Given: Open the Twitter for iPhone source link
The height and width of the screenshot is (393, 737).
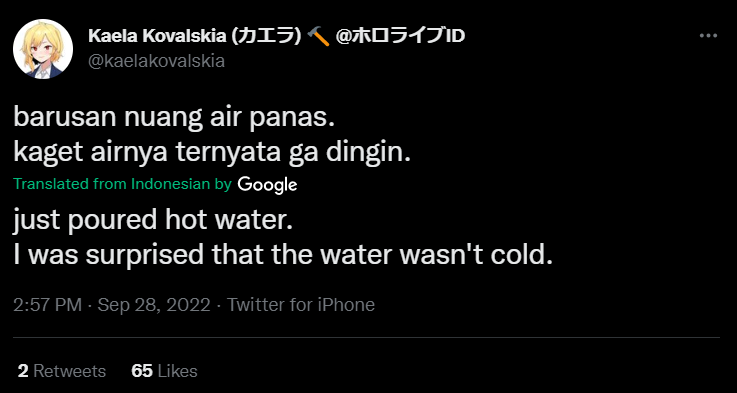Looking at the screenshot, I should tap(301, 305).
